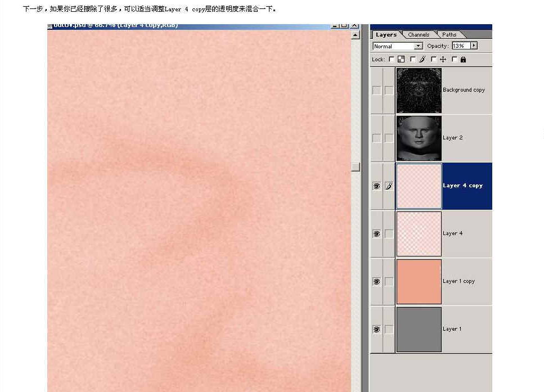Click the Layer 4 thumbnail

click(419, 234)
